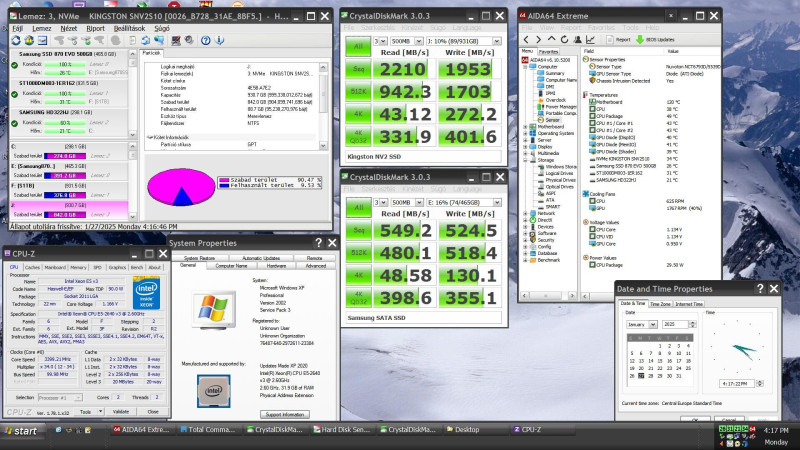Open Fájl menu in Hard Disk Sentinel

(x=17, y=29)
